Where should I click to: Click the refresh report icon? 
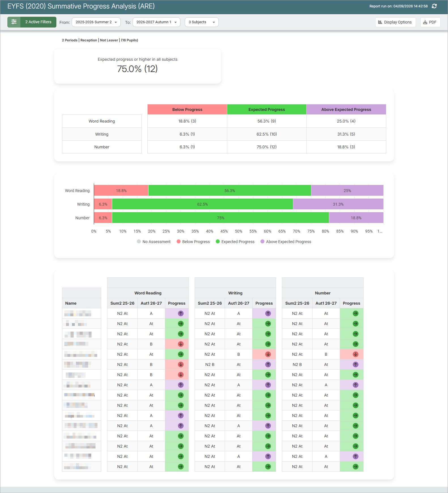[x=434, y=6]
